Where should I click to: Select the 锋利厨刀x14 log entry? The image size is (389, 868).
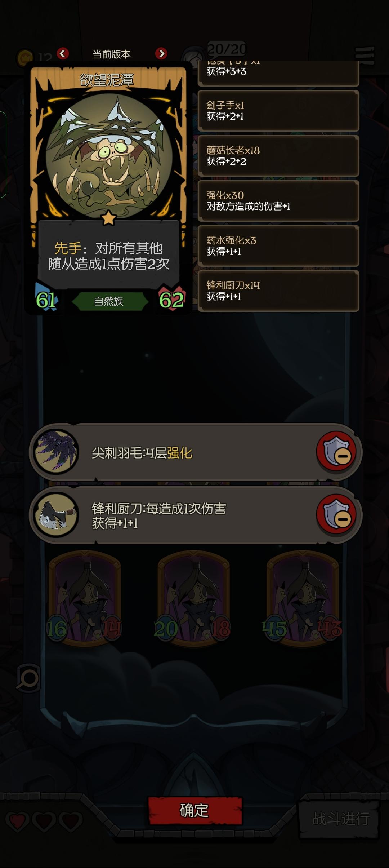278,291
